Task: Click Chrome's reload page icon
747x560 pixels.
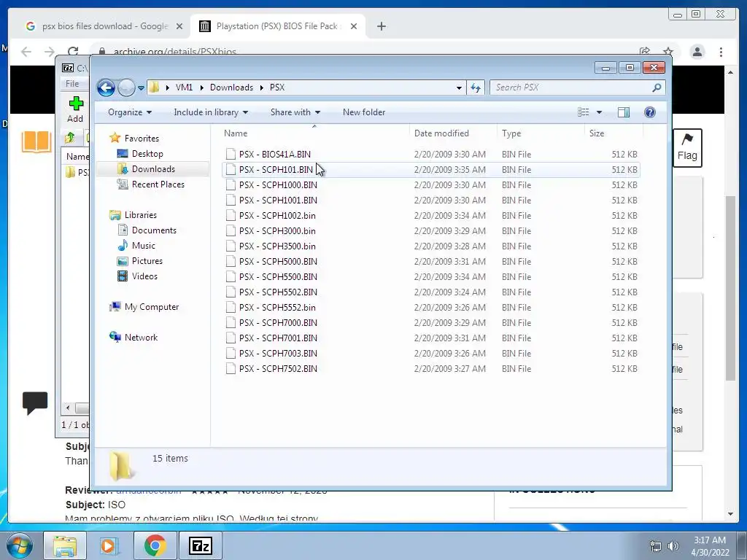Action: point(73,52)
